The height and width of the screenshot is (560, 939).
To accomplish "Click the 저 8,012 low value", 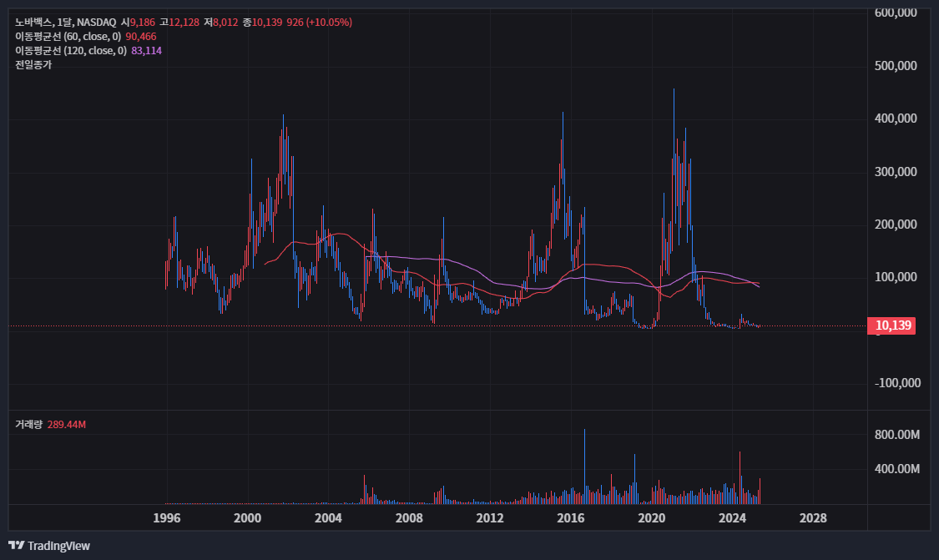I will pos(221,23).
